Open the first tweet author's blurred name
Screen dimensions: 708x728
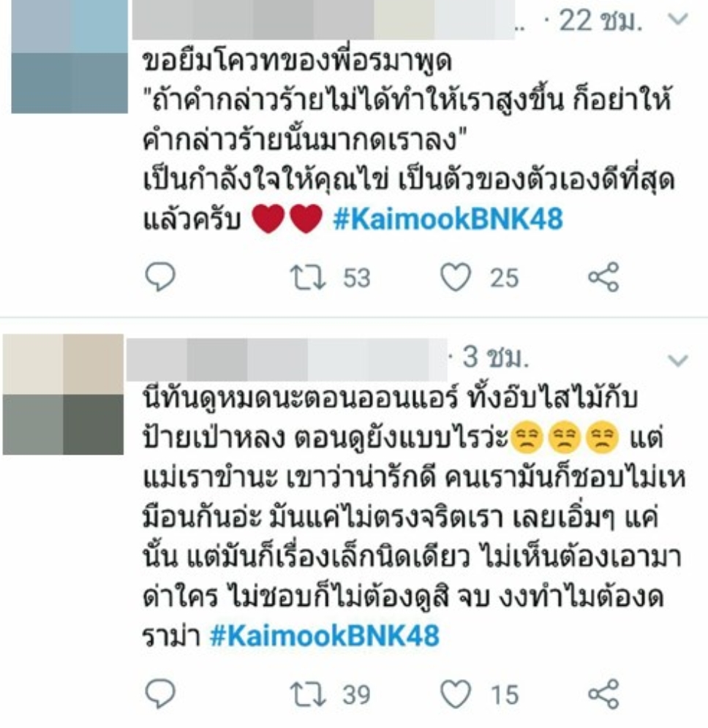click(x=323, y=20)
